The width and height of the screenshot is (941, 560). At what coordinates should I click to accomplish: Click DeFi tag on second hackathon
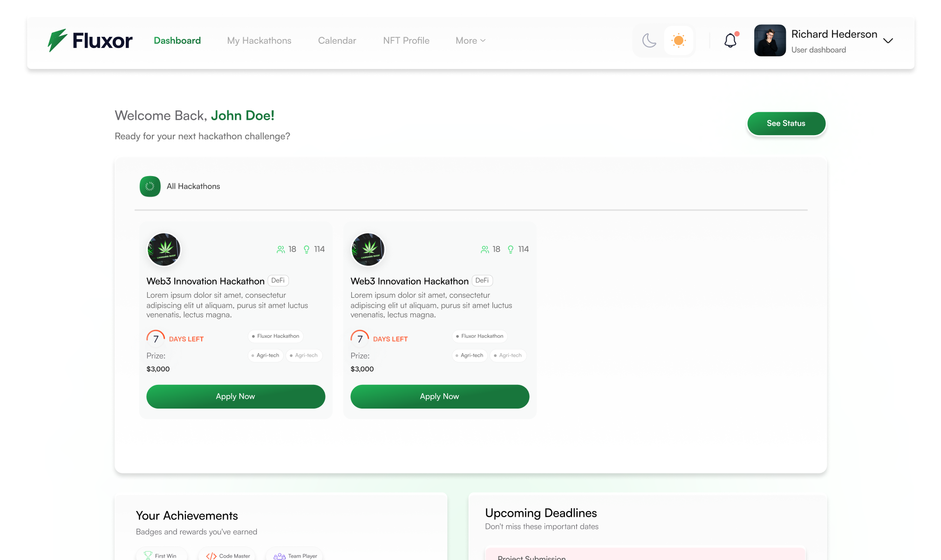coord(482,280)
